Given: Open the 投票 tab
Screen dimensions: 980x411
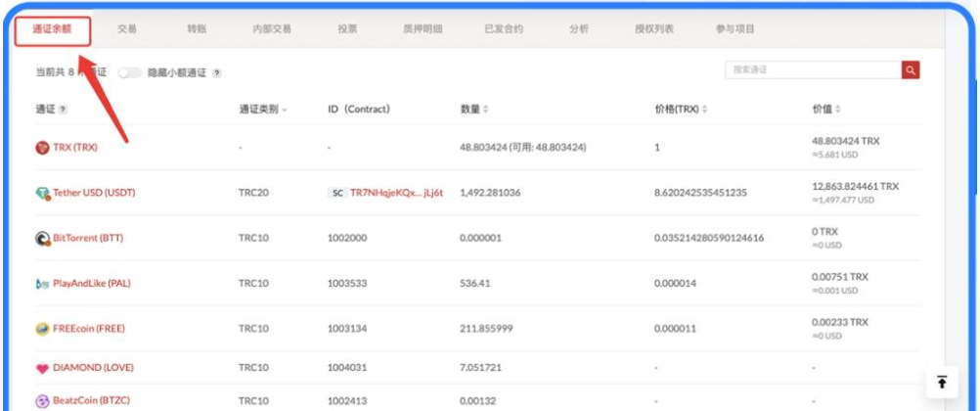Looking at the screenshot, I should tap(347, 29).
